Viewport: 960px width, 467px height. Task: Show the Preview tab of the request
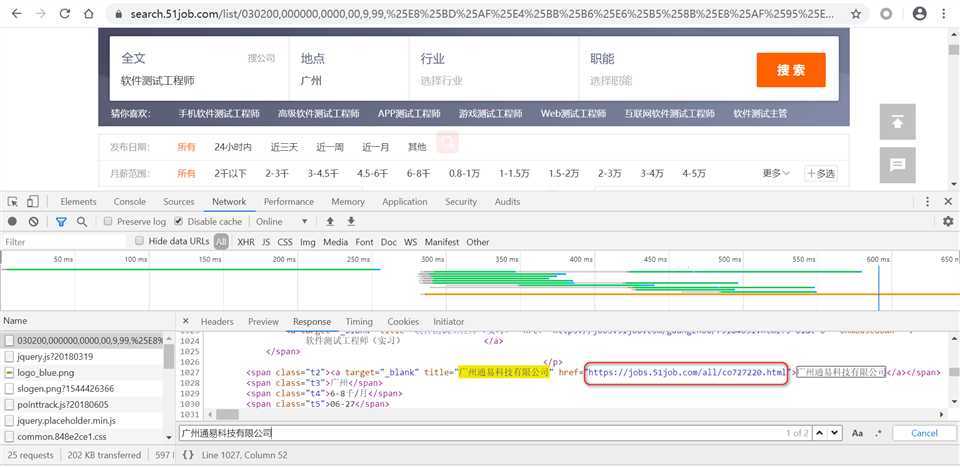[x=263, y=321]
